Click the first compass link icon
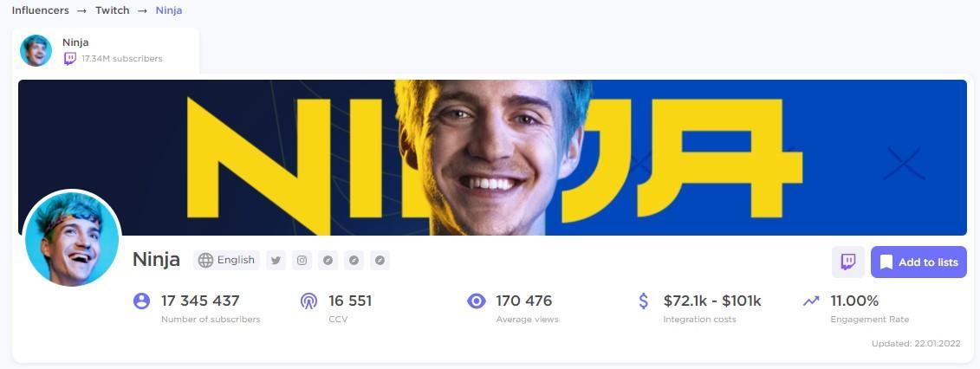The width and height of the screenshot is (980, 369). point(328,261)
